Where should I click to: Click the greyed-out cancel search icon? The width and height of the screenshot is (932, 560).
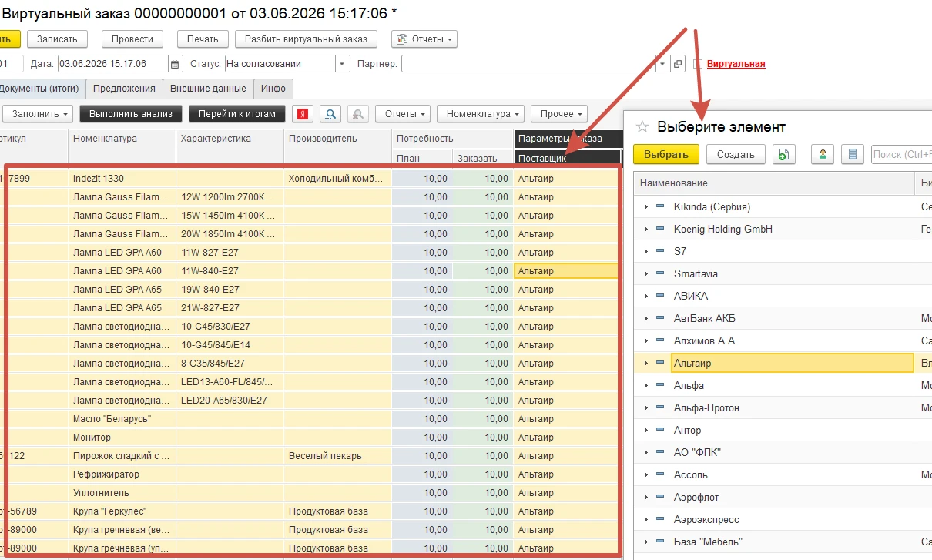[x=357, y=114]
